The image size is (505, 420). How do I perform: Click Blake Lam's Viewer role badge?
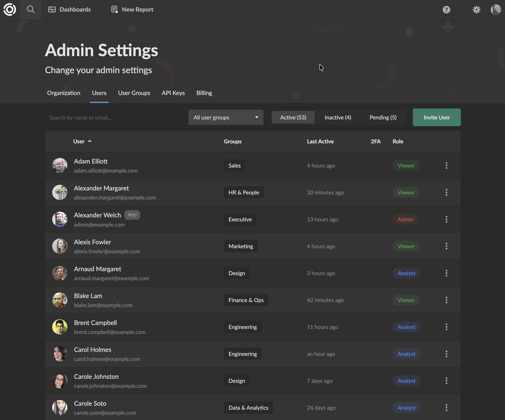click(406, 300)
